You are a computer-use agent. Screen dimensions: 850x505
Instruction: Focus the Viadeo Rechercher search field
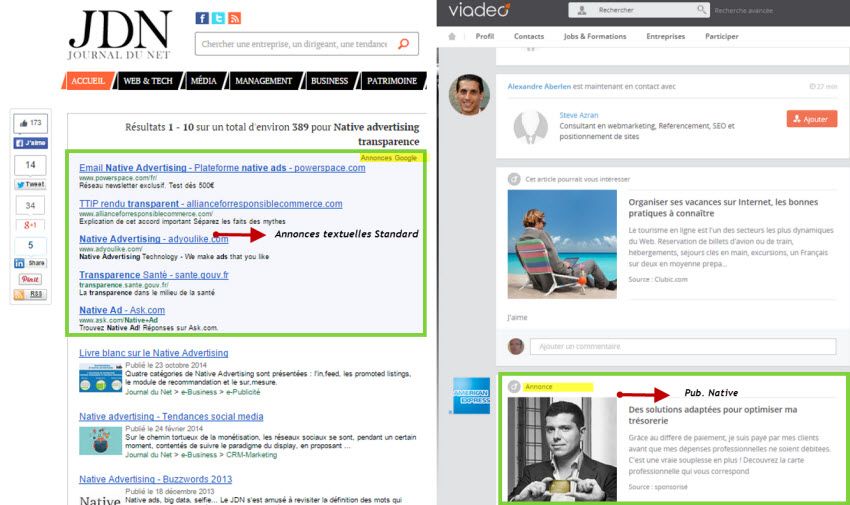point(639,10)
